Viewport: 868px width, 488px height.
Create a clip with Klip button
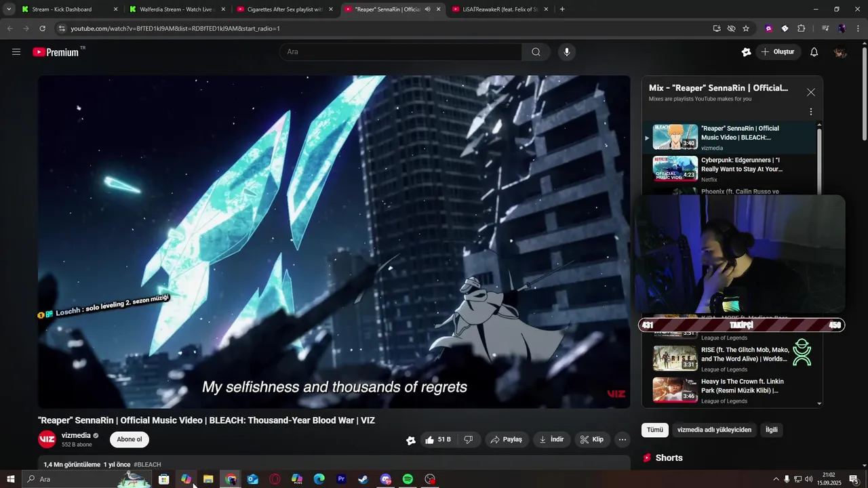(592, 440)
